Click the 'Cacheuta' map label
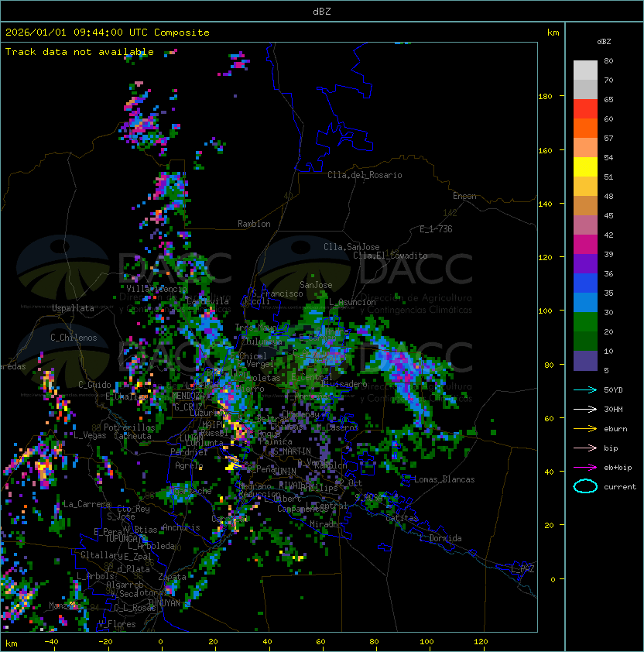 tap(132, 436)
